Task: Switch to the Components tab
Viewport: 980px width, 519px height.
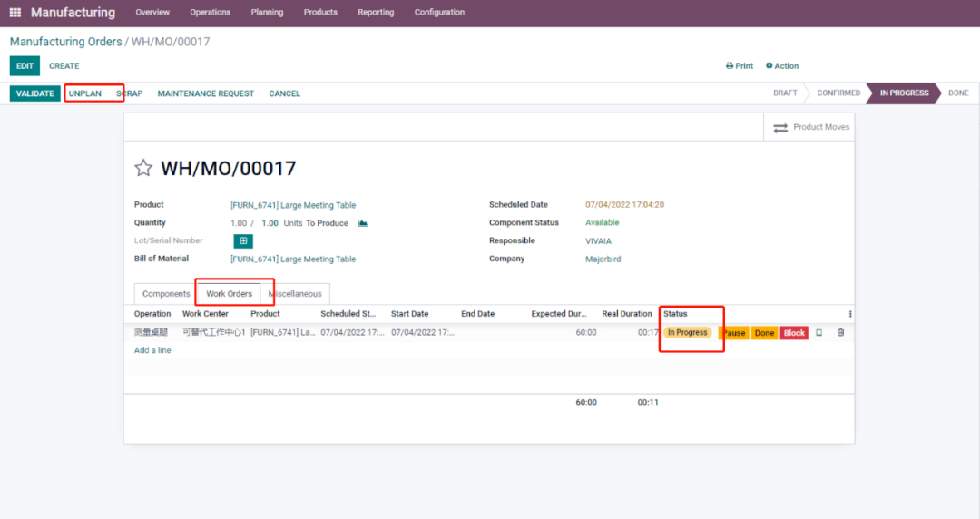Action: [166, 294]
